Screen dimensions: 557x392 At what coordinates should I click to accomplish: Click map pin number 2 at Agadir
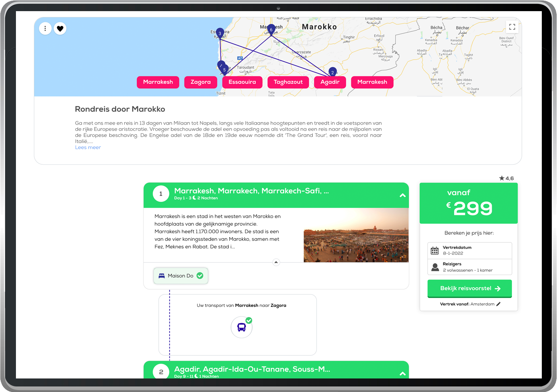[x=333, y=72]
